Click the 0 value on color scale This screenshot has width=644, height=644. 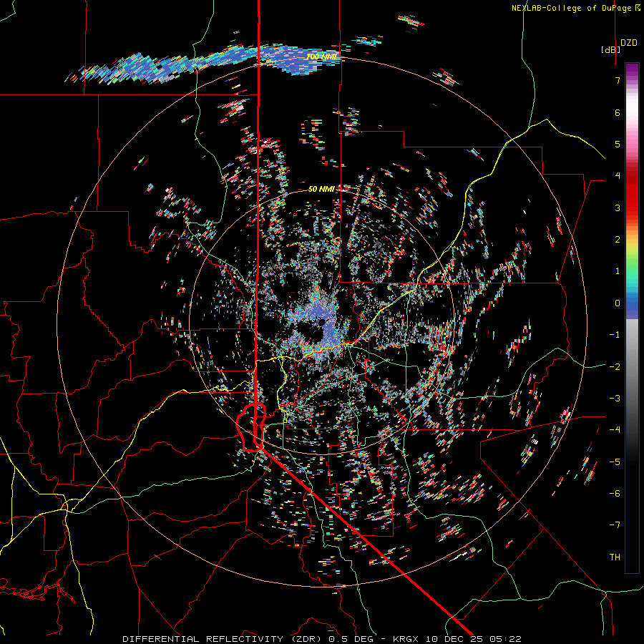click(x=618, y=303)
